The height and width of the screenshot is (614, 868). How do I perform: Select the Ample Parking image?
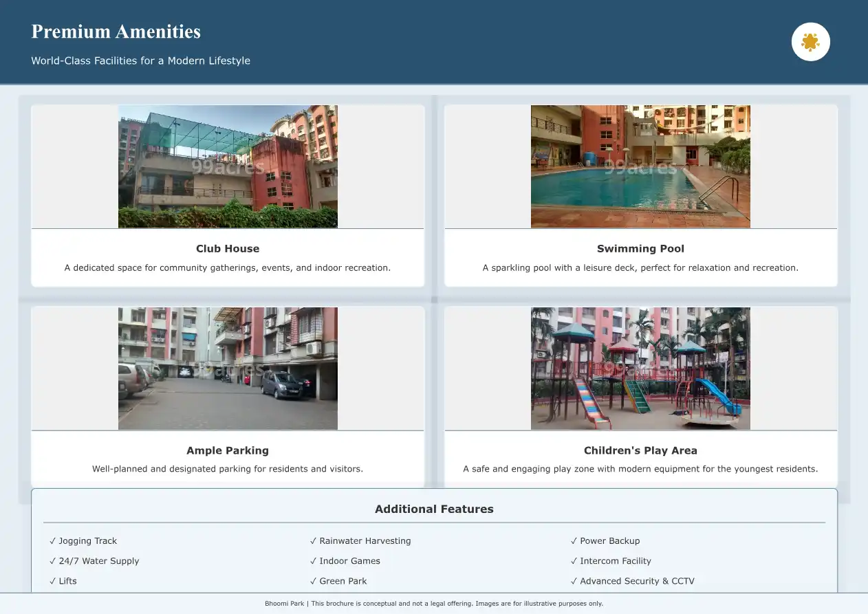[228, 369]
